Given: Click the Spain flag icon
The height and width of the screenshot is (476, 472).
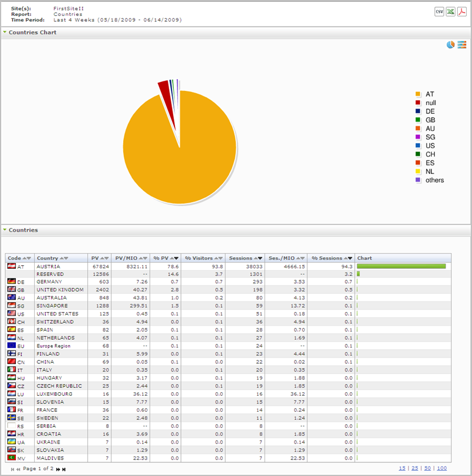Looking at the screenshot, I should [12, 329].
